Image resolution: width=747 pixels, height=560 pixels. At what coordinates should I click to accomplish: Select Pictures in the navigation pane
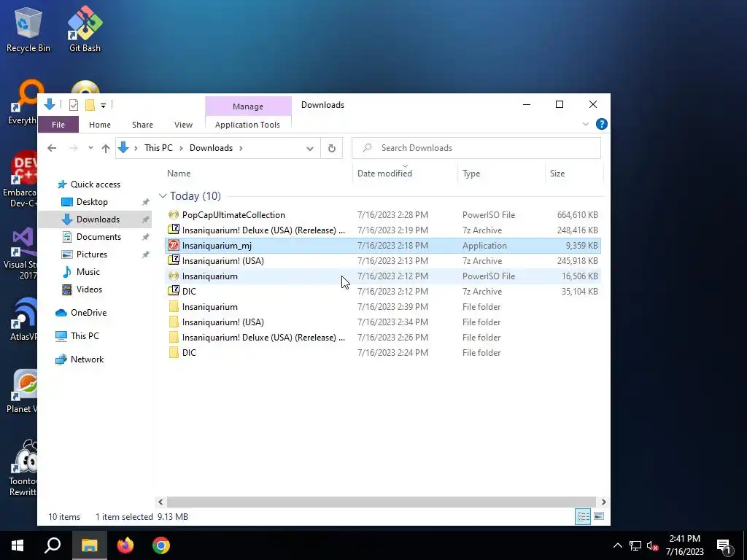click(91, 254)
